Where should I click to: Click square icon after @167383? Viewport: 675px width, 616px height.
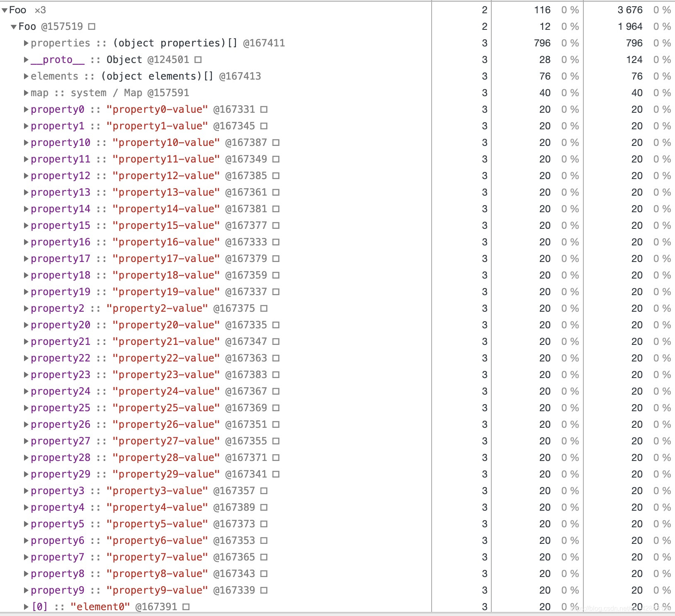tap(276, 375)
